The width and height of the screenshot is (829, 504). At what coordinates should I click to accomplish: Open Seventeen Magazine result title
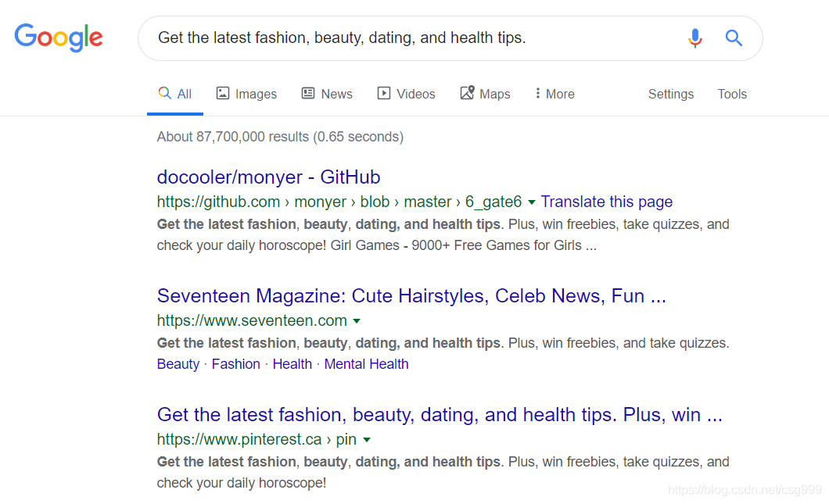tap(411, 296)
